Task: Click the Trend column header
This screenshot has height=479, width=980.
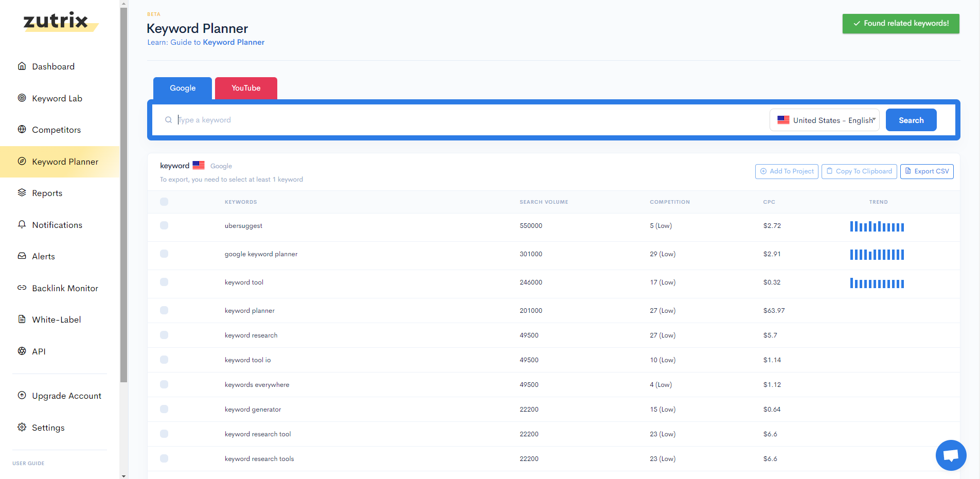Action: coord(878,202)
